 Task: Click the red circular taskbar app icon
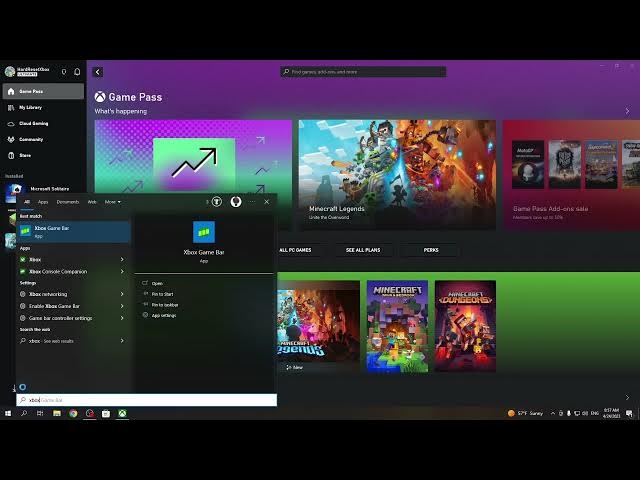pyautogui.click(x=89, y=413)
